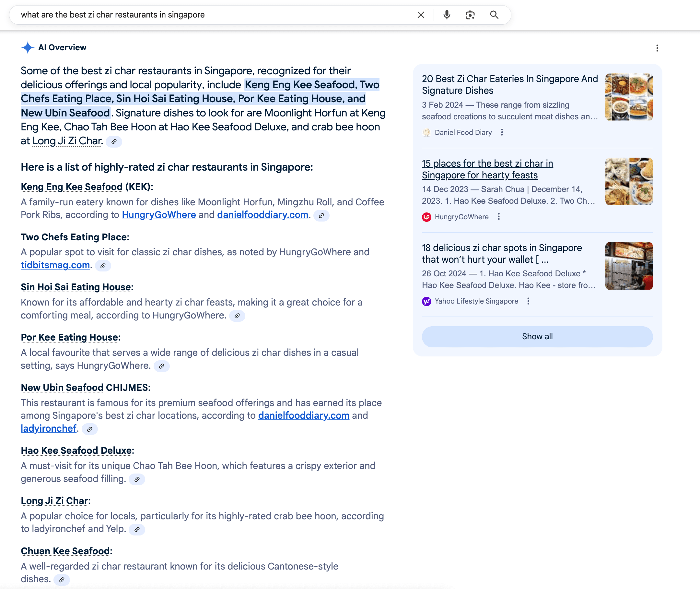Click the Sin Hoi Sai Eating House heading
The image size is (700, 589).
click(x=76, y=287)
